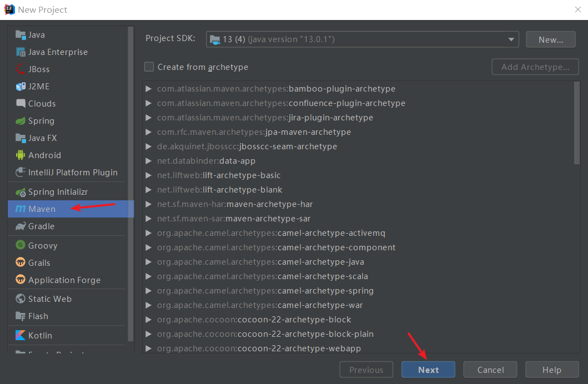Close the New Project dialog
The height and width of the screenshot is (384, 588).
(x=578, y=10)
